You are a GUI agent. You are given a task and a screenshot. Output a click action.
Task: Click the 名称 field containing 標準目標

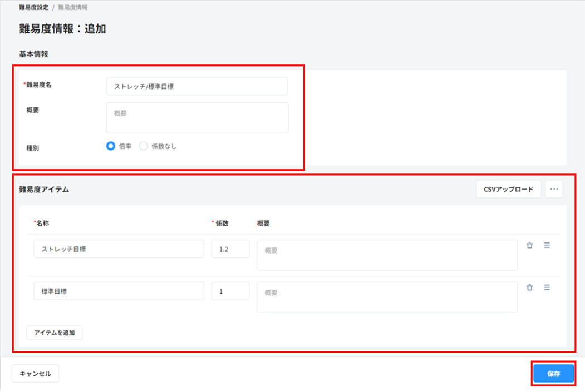(x=119, y=290)
